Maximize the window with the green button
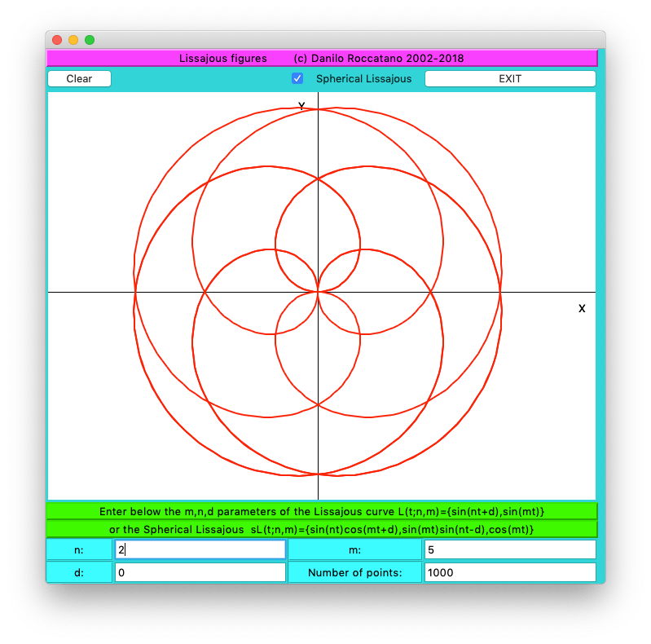 click(90, 40)
